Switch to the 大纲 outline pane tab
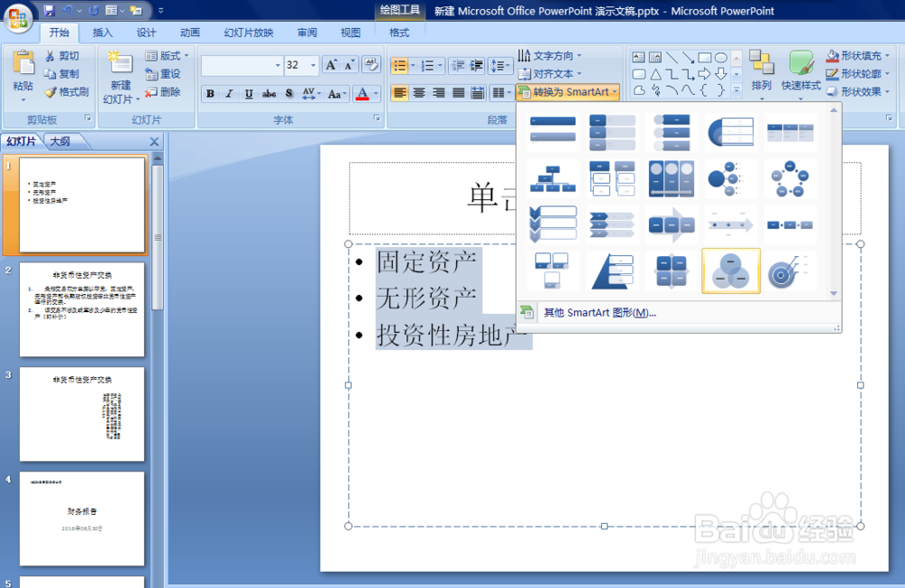 60,141
